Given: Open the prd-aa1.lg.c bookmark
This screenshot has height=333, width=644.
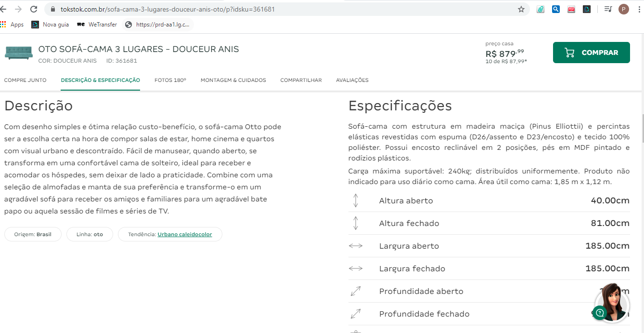Looking at the screenshot, I should pos(157,25).
